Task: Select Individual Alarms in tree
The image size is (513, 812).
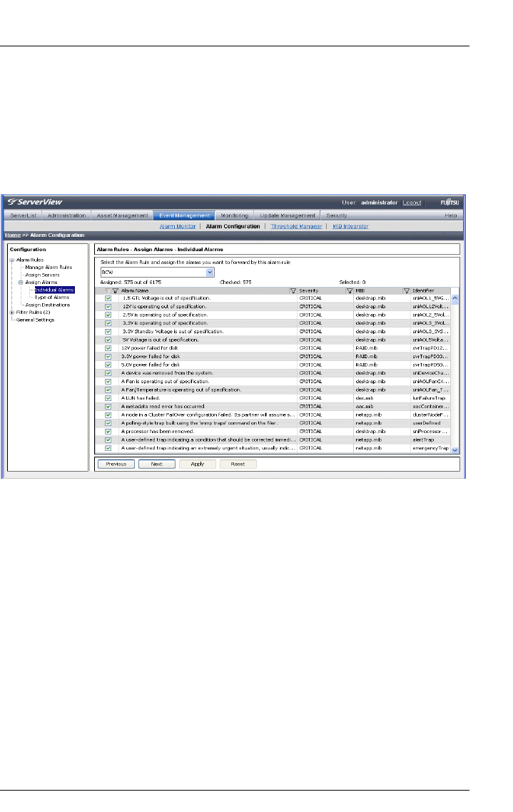Action: pos(54,290)
